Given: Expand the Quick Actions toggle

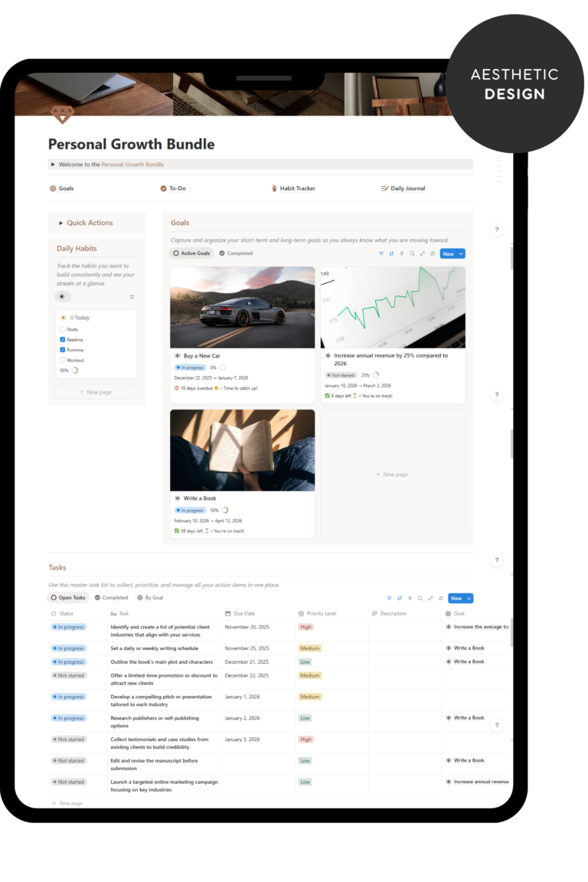Looking at the screenshot, I should [x=60, y=223].
